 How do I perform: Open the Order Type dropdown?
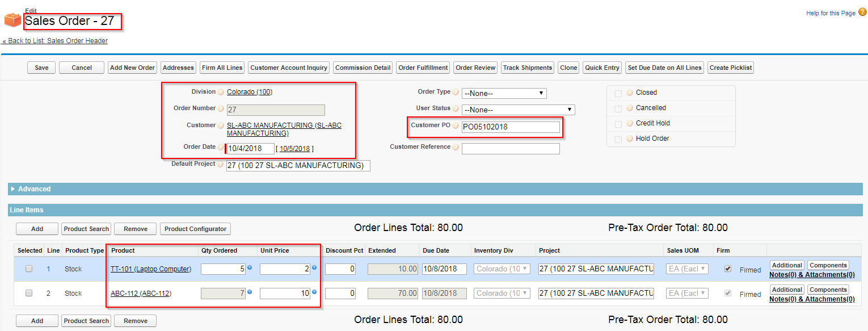click(x=504, y=93)
